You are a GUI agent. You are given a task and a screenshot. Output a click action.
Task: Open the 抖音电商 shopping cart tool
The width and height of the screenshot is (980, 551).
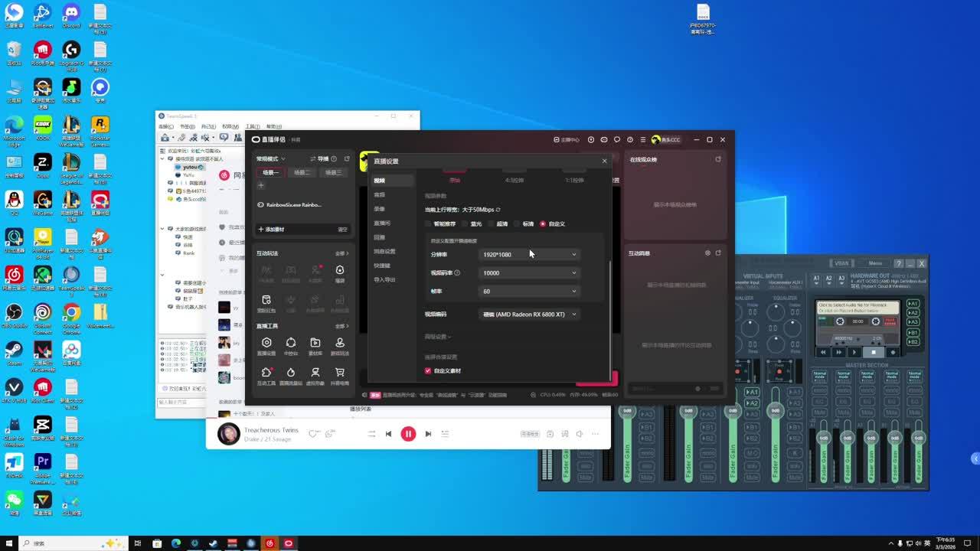coord(339,373)
